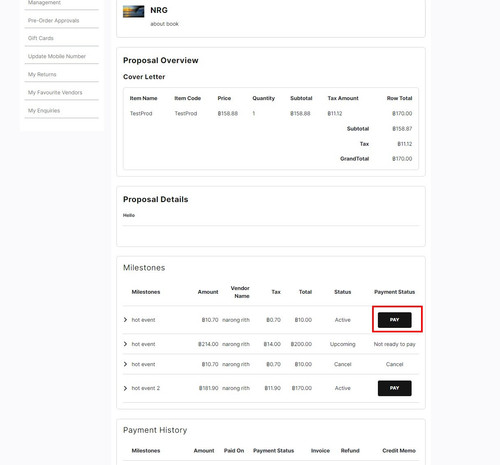Click the Refund column header

350,451
